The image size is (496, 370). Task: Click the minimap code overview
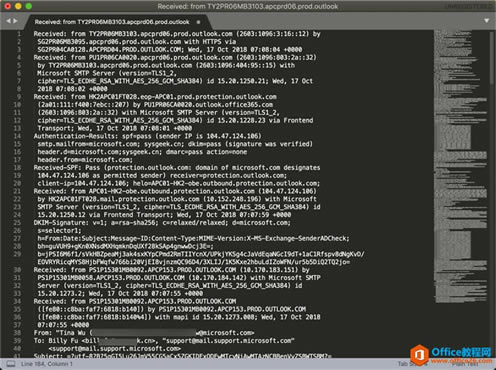461,167
